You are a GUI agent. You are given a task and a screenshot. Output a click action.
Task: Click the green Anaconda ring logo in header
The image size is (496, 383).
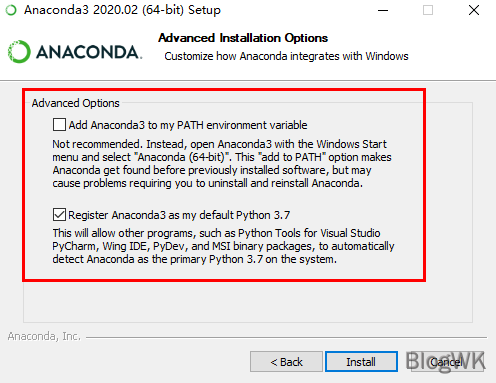click(x=19, y=52)
